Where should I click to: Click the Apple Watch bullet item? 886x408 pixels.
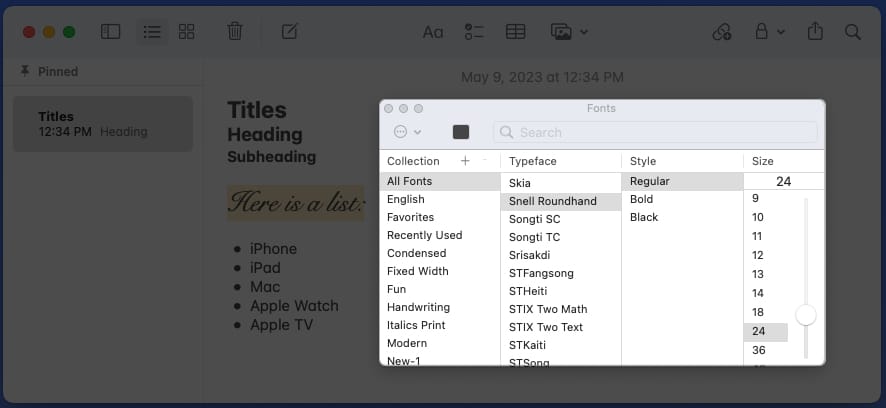pyautogui.click(x=294, y=306)
